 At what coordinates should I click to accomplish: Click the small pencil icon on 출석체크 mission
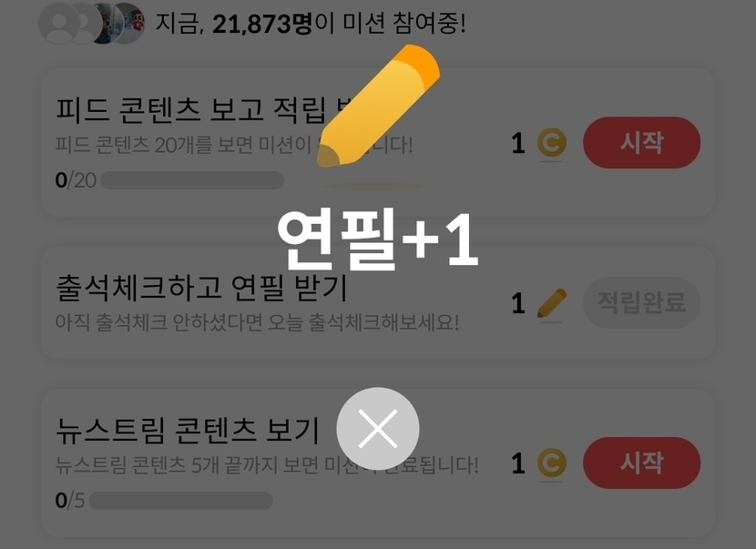click(552, 302)
